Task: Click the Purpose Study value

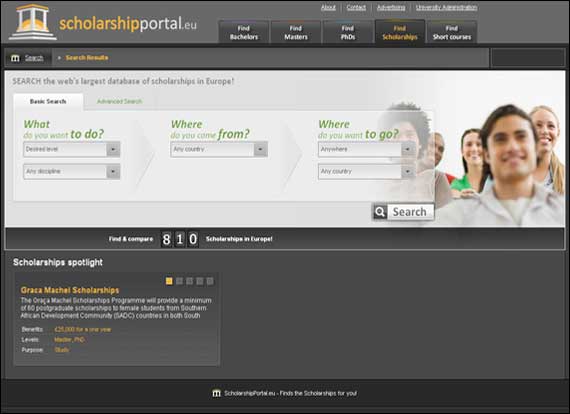Action: coord(62,350)
